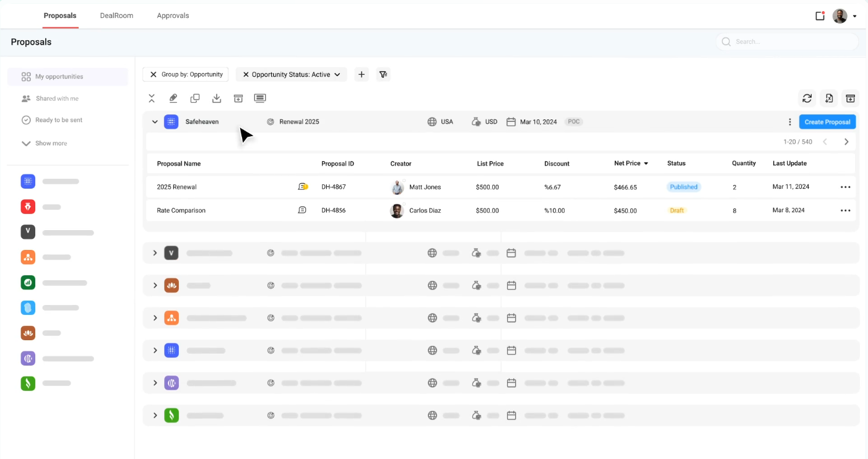Select the Proposals tab

coord(60,15)
